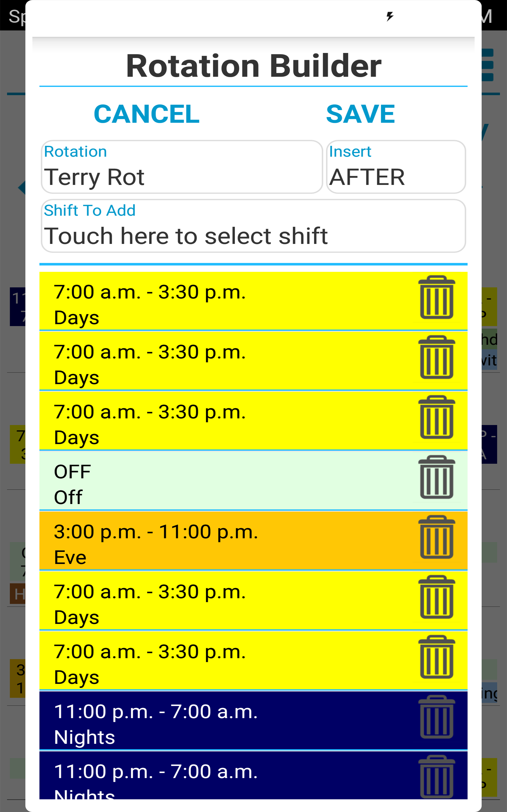Delete the third 7:00 a.m. - 3:30 p.m. shift

[x=436, y=419]
